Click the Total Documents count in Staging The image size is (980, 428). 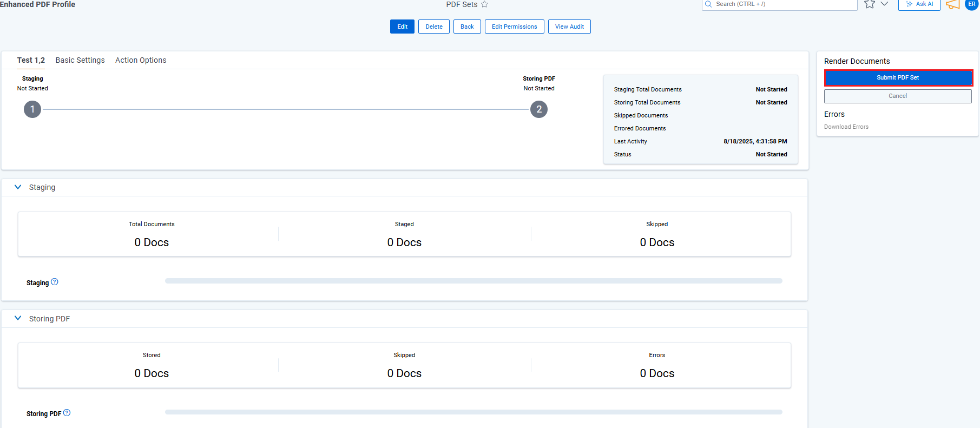click(152, 242)
